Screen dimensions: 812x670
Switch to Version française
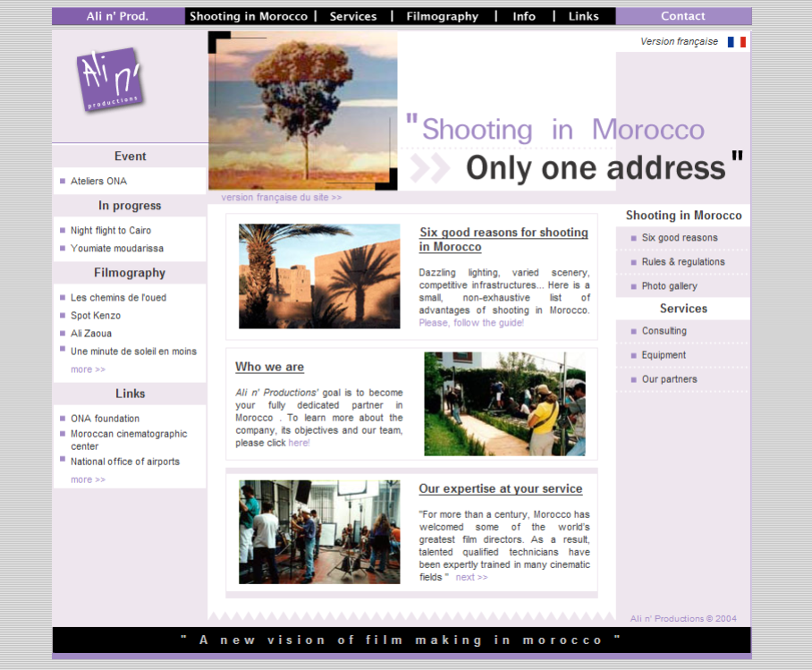point(679,42)
